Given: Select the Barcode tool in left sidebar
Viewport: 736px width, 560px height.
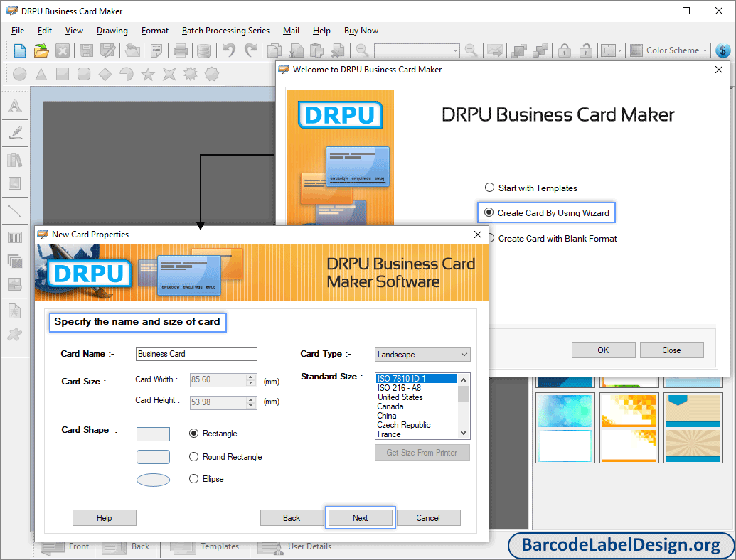Looking at the screenshot, I should pos(15,237).
